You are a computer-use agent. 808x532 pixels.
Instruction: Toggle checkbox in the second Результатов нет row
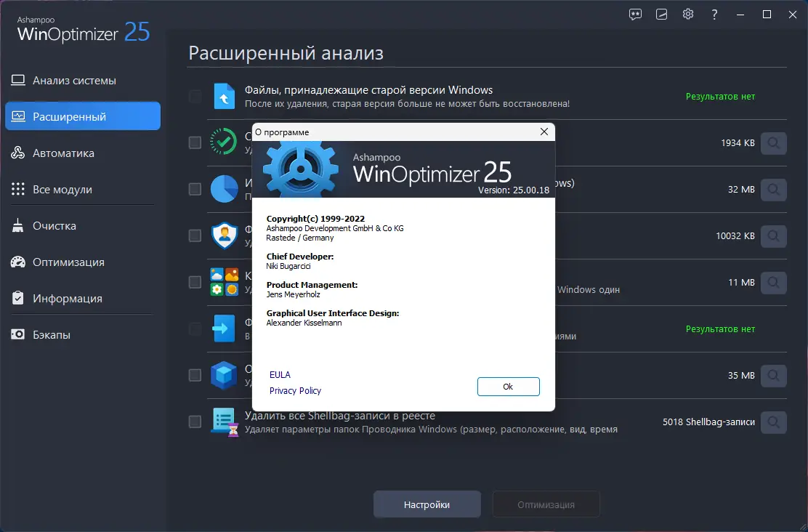point(195,329)
